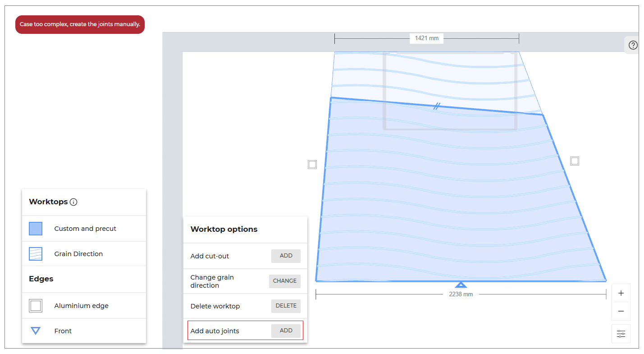Screen dimensions: 644x354
Task: Click the Front legend triangle icon
Action: point(36,331)
